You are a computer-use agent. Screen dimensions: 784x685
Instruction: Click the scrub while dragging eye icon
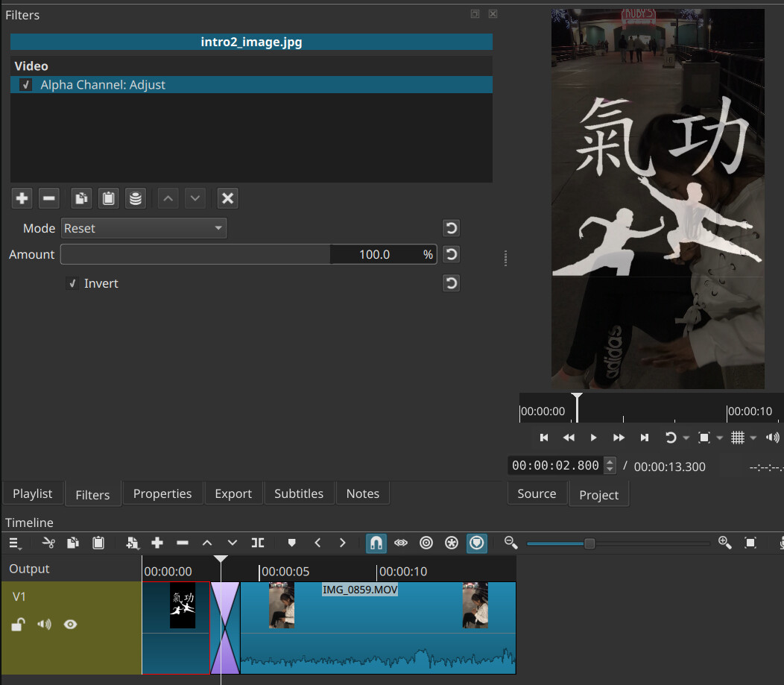[x=401, y=543]
